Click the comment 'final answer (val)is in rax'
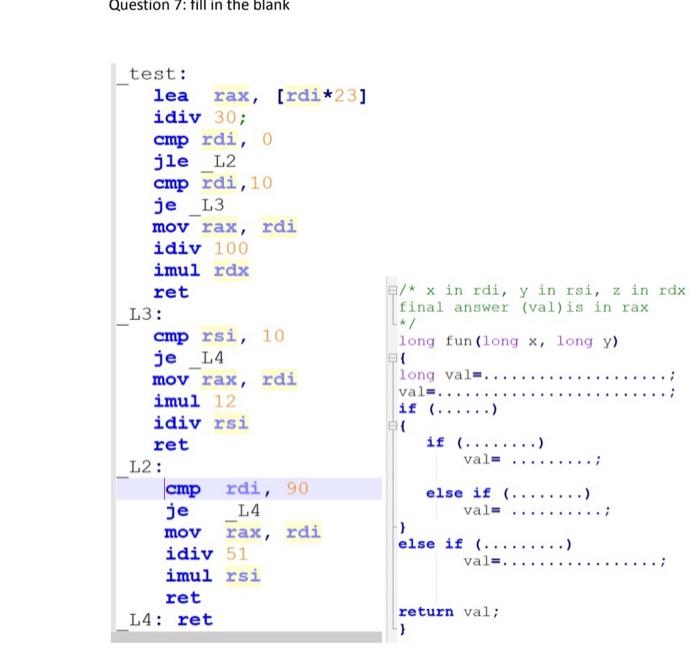 coord(523,308)
